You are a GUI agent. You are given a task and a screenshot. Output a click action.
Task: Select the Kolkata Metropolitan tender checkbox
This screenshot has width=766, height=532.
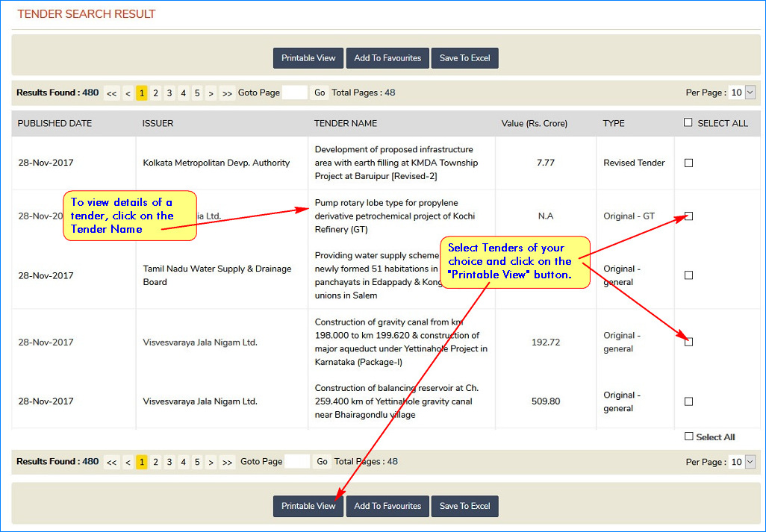pyautogui.click(x=688, y=163)
